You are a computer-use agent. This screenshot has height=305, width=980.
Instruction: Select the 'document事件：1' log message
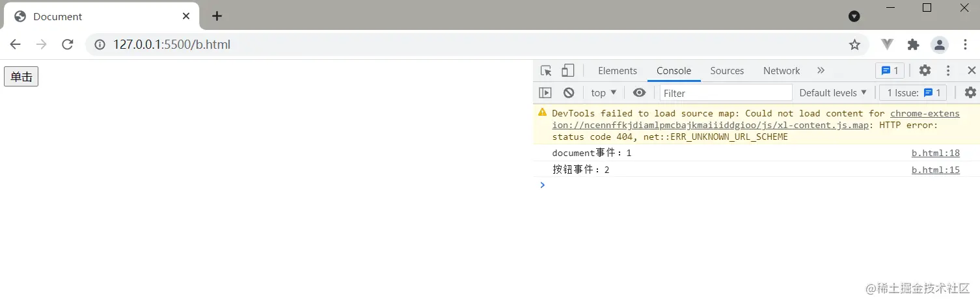point(592,153)
